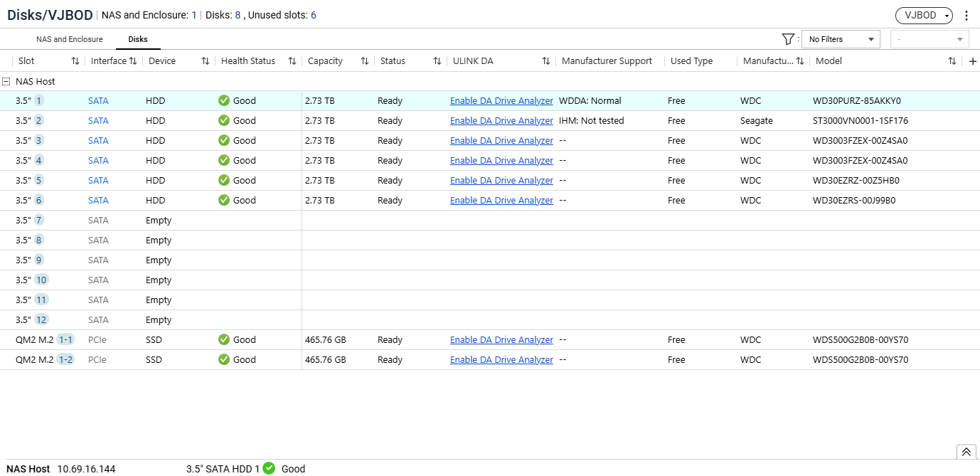Click green status icon in bottom bar

pos(269,468)
